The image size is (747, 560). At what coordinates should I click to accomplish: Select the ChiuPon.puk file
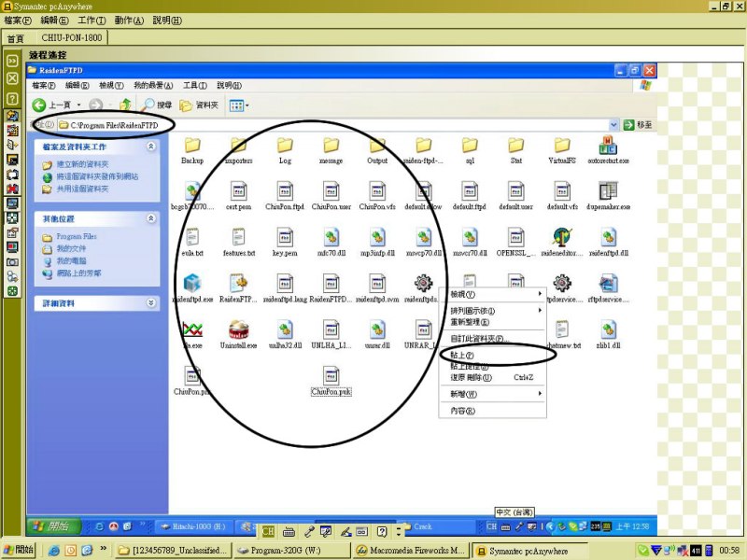tap(331, 381)
